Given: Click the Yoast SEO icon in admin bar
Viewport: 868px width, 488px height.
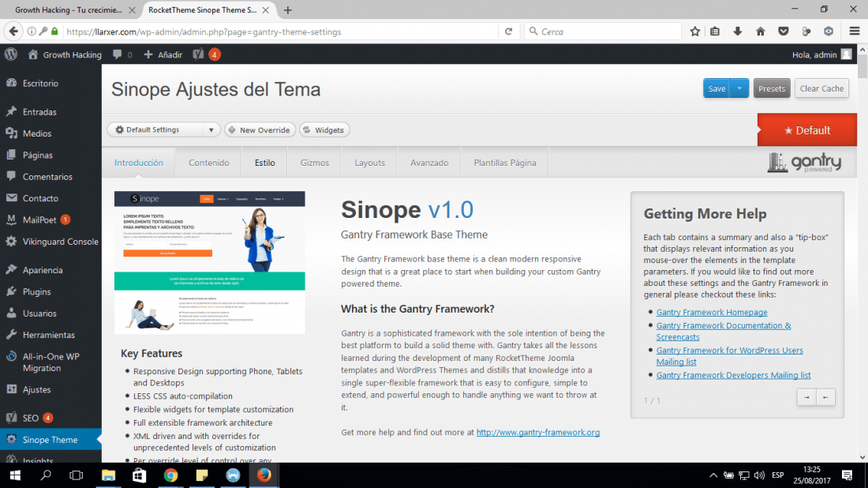Looking at the screenshot, I should [x=198, y=54].
